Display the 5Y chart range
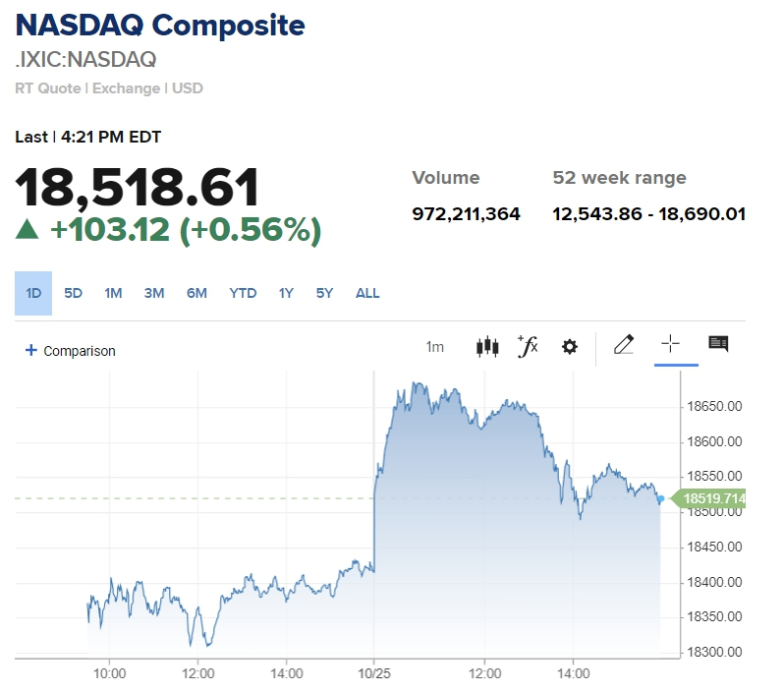Viewport: 784px width, 693px height. [324, 293]
